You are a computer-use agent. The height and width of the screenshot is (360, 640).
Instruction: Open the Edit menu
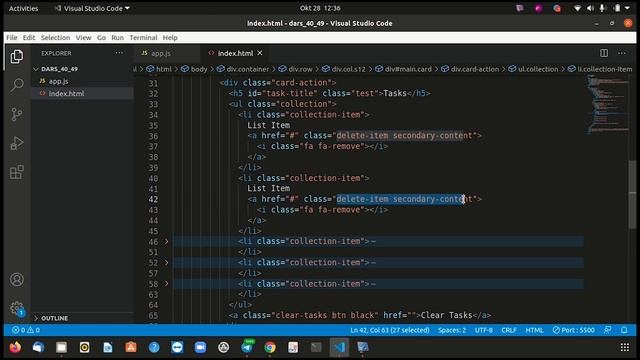pos(29,38)
